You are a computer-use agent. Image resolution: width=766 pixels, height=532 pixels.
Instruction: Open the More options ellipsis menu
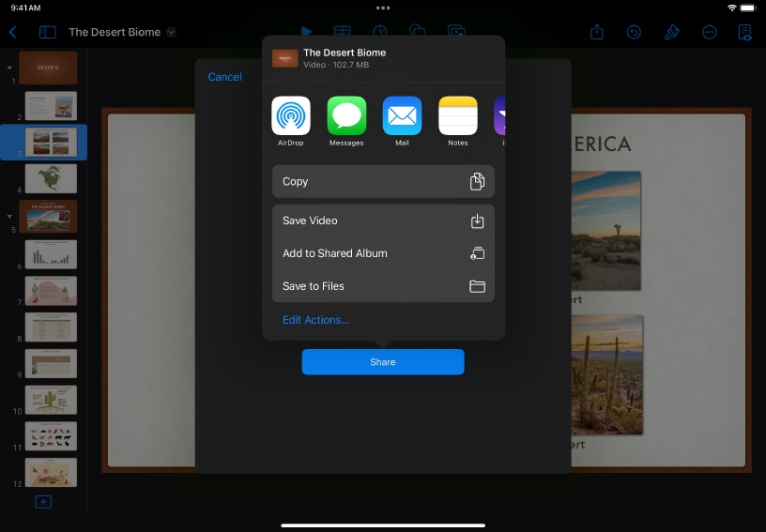pos(709,32)
